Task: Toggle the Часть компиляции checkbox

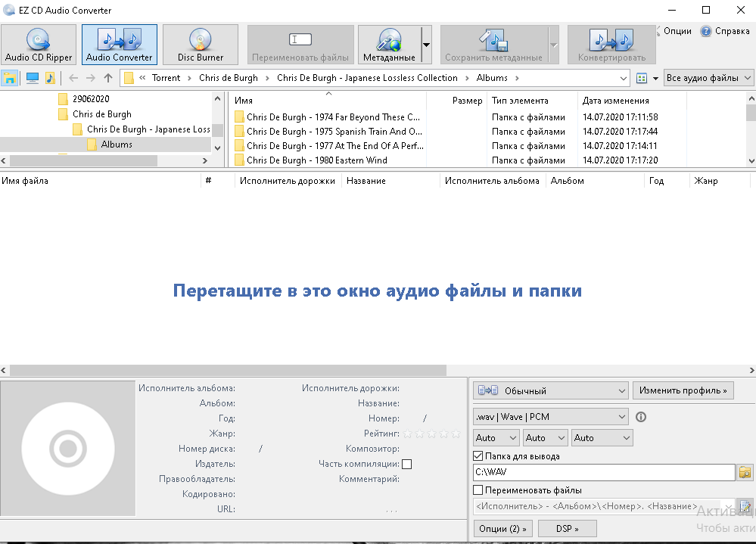Action: click(x=407, y=464)
